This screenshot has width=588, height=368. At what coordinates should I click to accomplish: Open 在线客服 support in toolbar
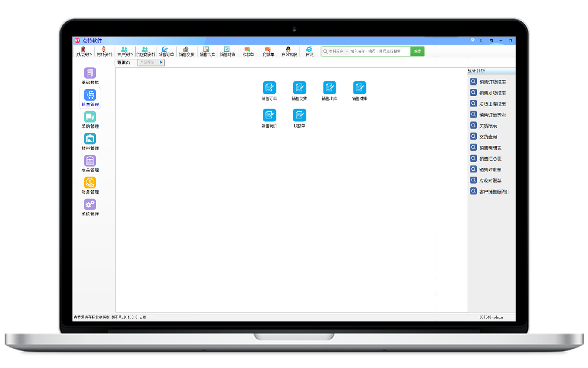point(288,51)
